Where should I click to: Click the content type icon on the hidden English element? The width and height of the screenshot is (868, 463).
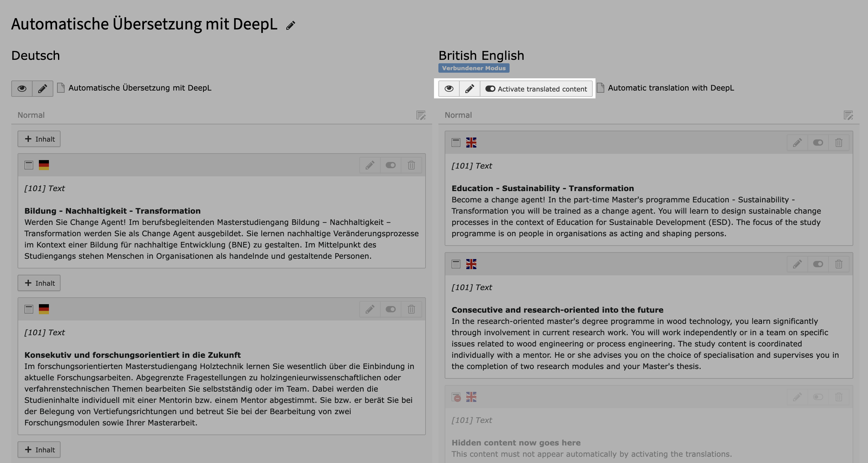coord(456,397)
